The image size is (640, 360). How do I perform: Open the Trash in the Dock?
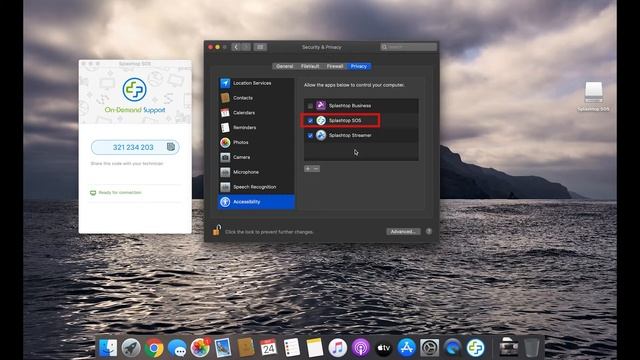click(x=531, y=348)
